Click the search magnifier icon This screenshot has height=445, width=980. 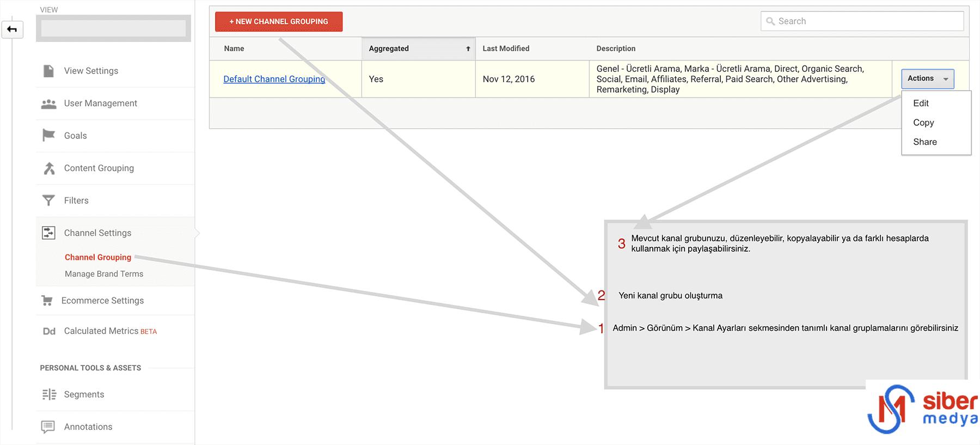(770, 21)
